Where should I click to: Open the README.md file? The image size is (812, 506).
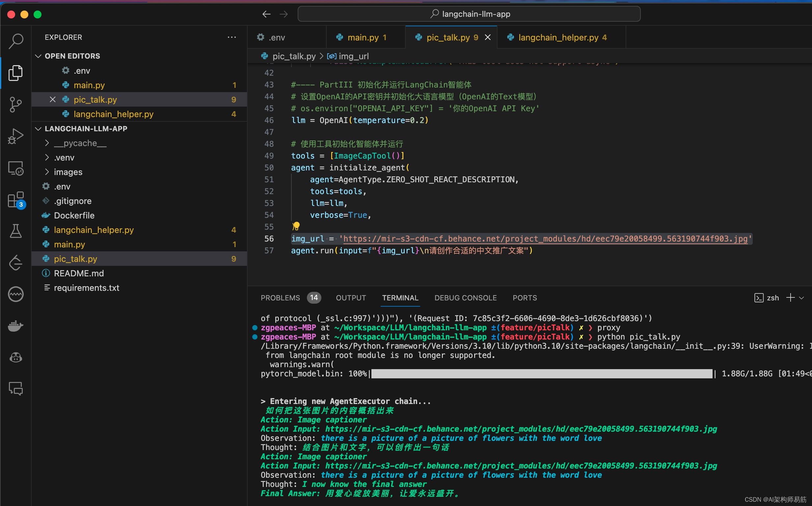pyautogui.click(x=139, y=273)
